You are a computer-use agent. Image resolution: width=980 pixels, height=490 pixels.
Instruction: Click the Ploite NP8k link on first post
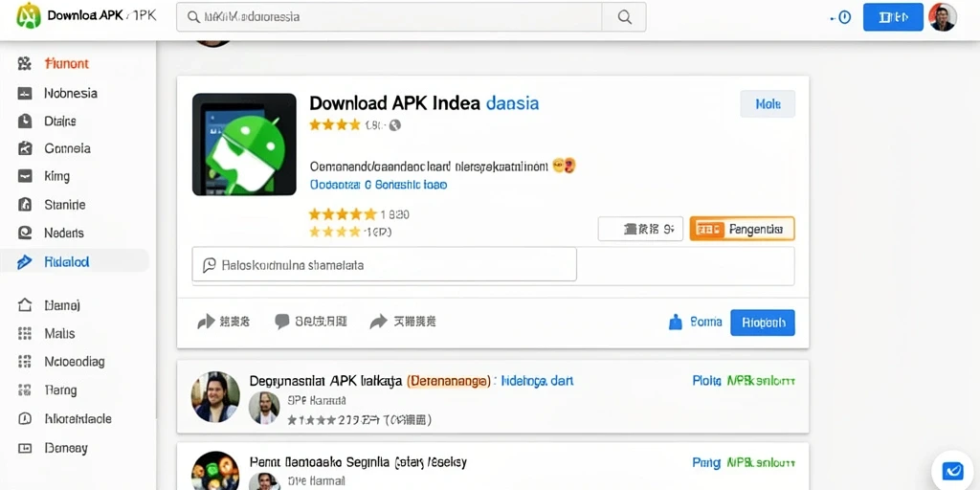click(744, 381)
